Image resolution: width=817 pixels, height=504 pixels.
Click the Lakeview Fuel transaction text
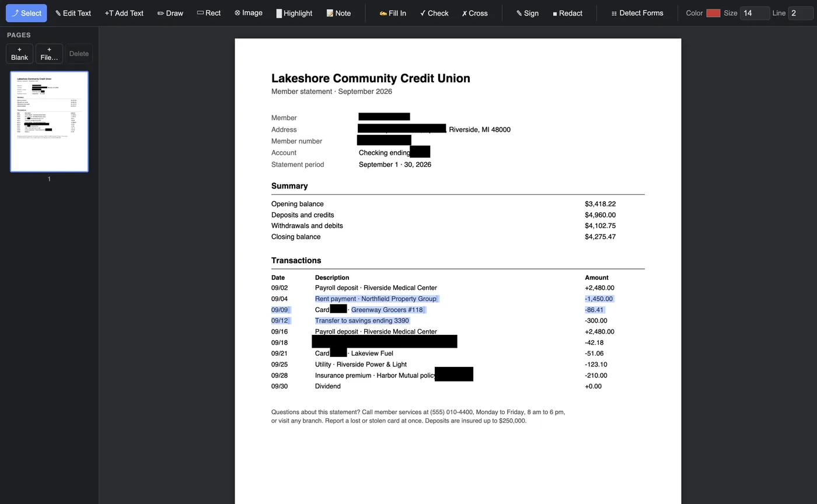[x=372, y=353]
